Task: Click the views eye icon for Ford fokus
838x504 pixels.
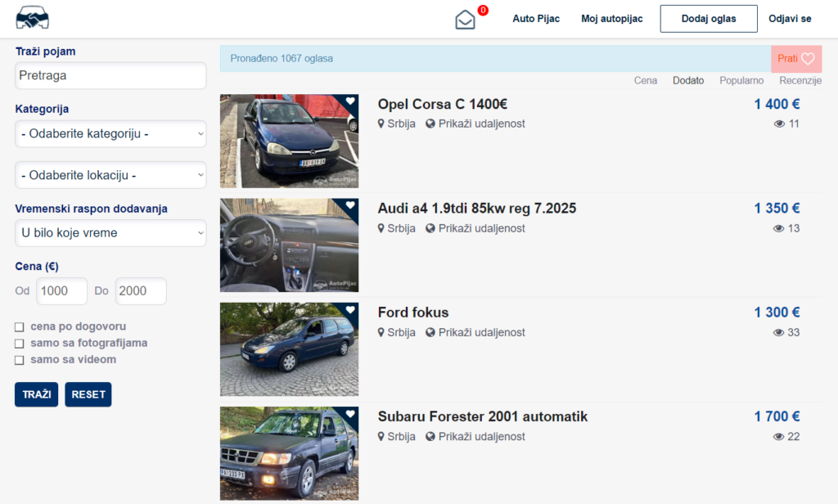Action: point(779,332)
